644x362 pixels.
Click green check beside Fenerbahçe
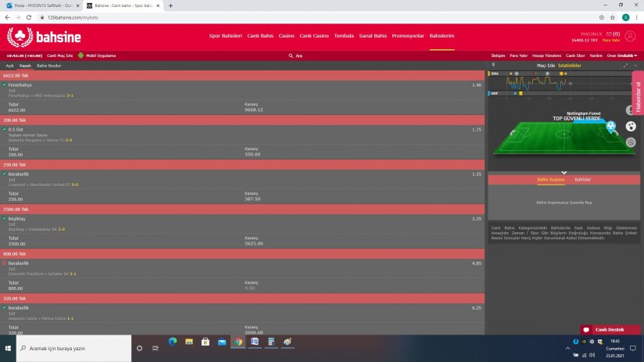click(x=5, y=84)
